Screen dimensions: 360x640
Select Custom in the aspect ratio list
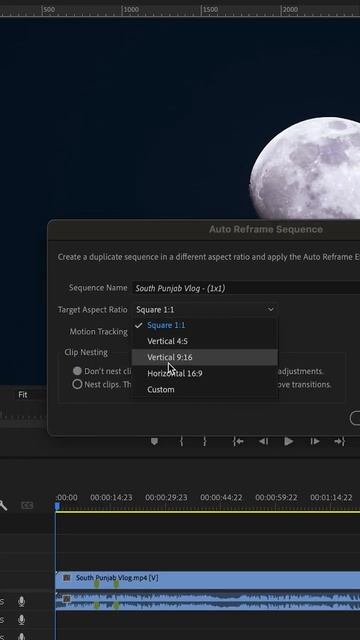204,389
